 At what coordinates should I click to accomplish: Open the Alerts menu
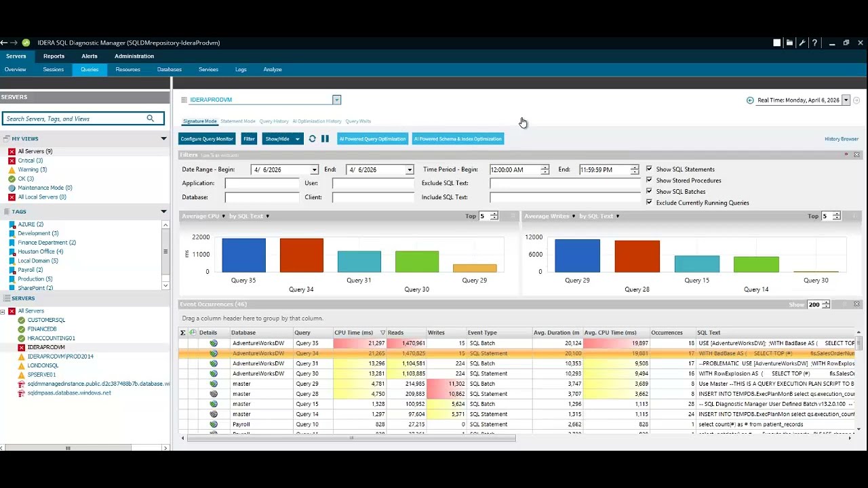90,56
